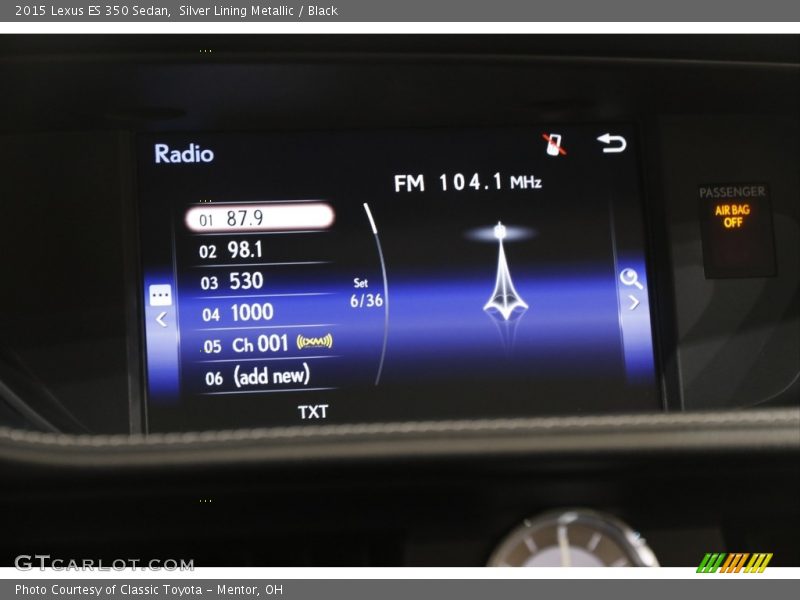Image resolution: width=800 pixels, height=600 pixels.
Task: Select preset 05 Ch 001
Action: [x=265, y=344]
